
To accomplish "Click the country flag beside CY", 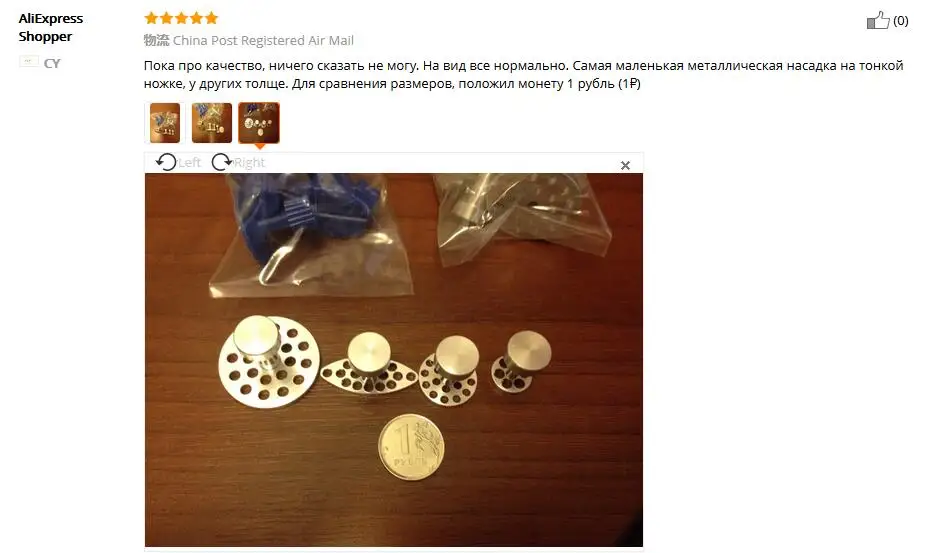I will pyautogui.click(x=29, y=61).
